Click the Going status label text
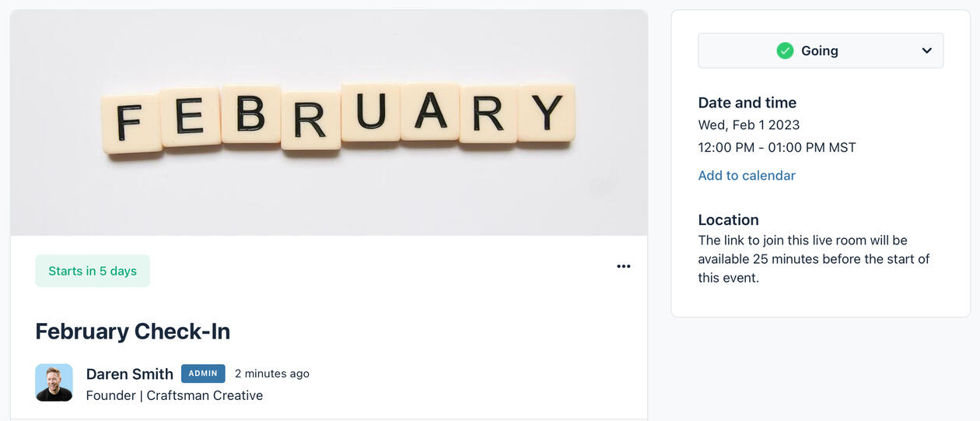Viewport: 980px width, 421px height. (819, 51)
